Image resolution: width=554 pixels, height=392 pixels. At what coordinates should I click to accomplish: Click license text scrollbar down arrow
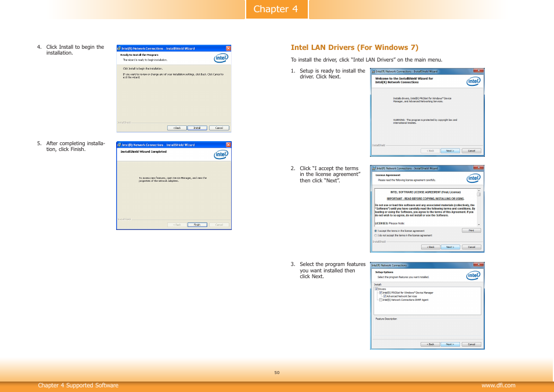[x=479, y=225]
